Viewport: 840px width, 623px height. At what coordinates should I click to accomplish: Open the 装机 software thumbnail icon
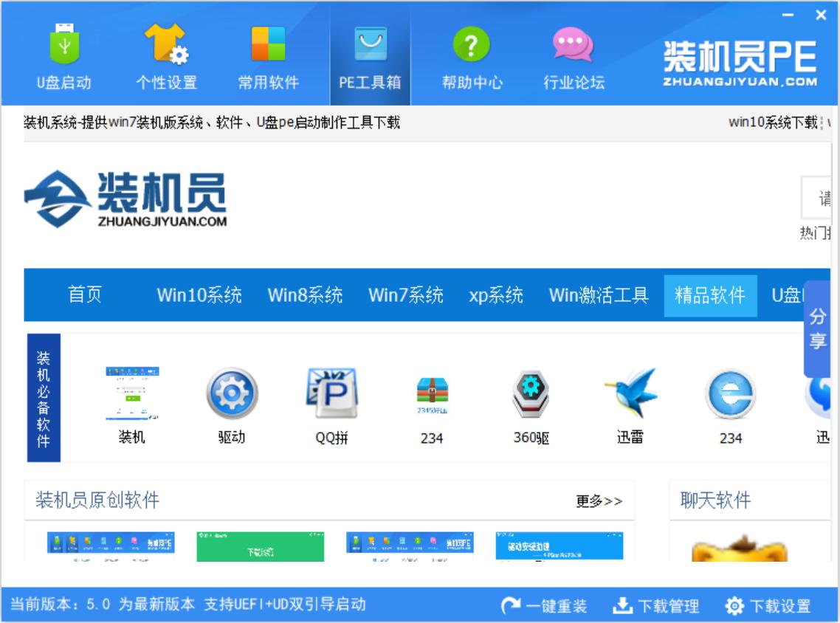tap(132, 393)
